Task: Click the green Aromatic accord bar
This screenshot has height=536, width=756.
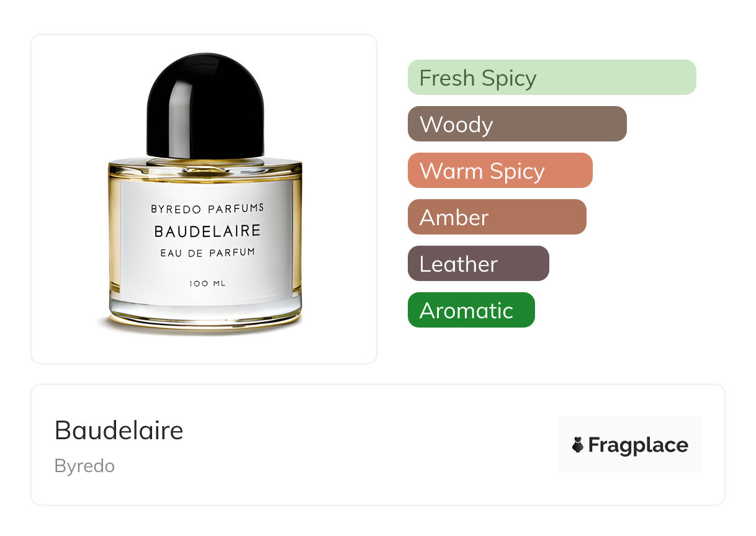Action: pyautogui.click(x=471, y=310)
